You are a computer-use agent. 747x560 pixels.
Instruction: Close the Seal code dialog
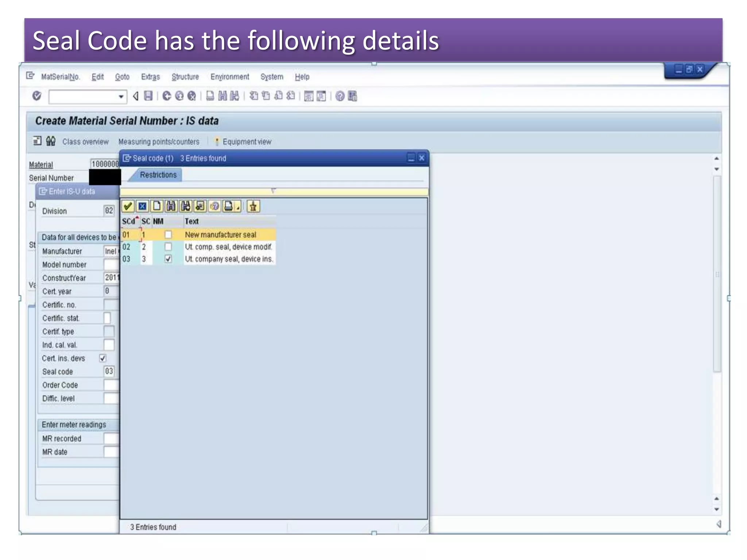(x=422, y=158)
